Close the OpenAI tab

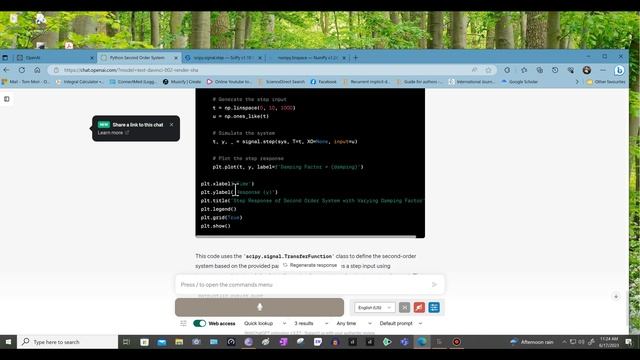[x=91, y=58]
